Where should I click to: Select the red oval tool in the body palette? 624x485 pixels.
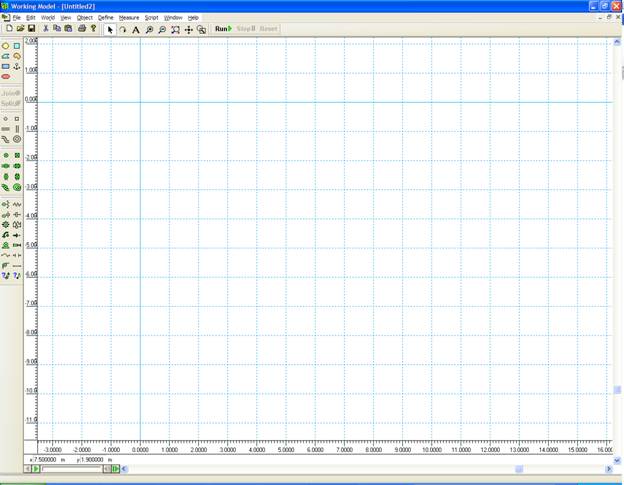(x=6, y=76)
